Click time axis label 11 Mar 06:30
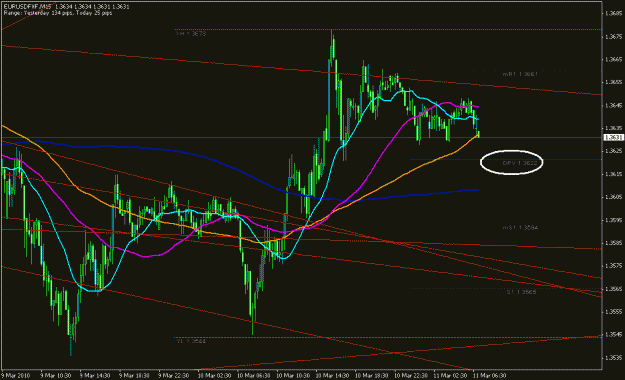Screen dimensions: 625x380 pos(489,376)
